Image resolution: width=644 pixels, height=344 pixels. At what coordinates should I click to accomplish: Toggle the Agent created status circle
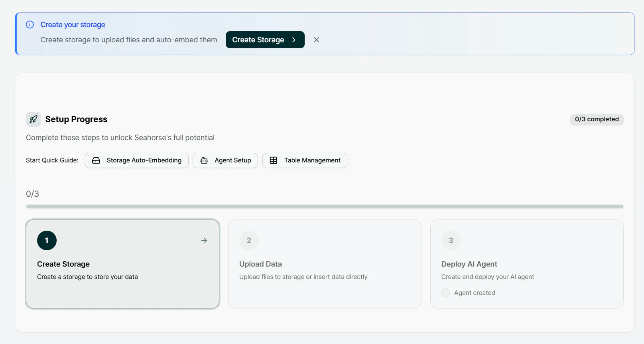pyautogui.click(x=446, y=293)
